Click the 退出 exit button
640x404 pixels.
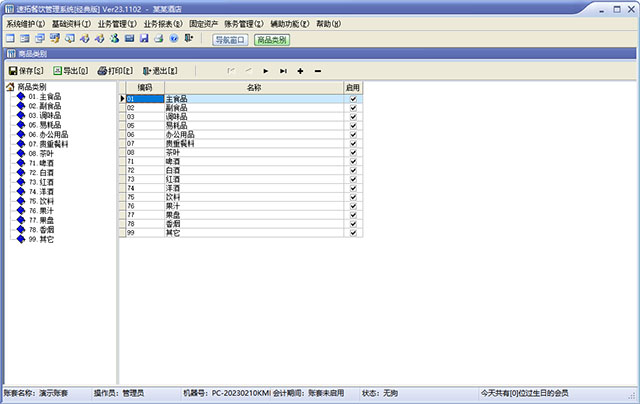(x=160, y=71)
